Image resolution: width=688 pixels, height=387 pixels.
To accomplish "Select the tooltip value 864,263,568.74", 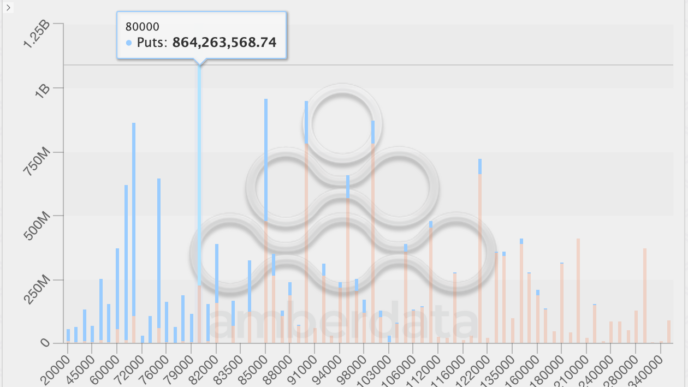I will (224, 42).
